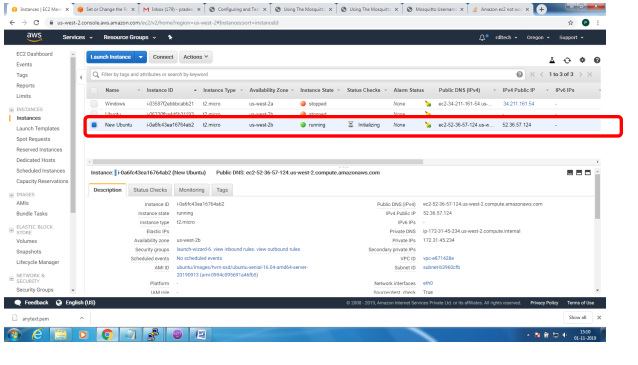Go back in browser history
Viewport: 638px width, 365px height.
(x=12, y=23)
